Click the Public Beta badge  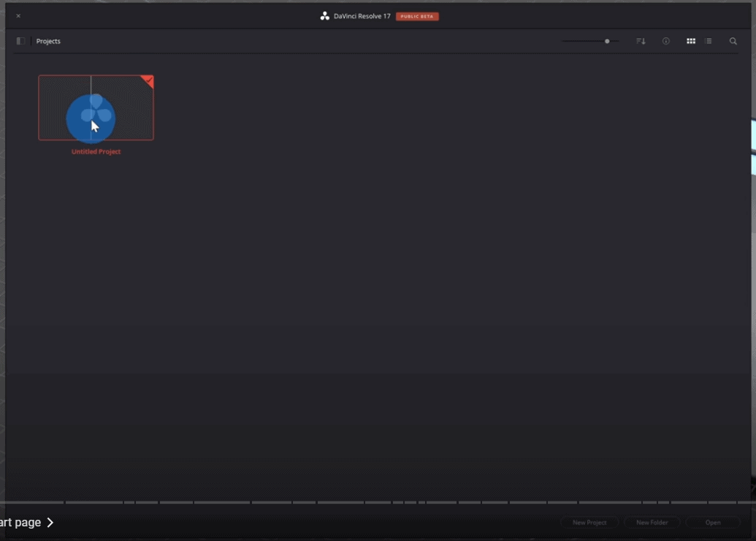(417, 16)
